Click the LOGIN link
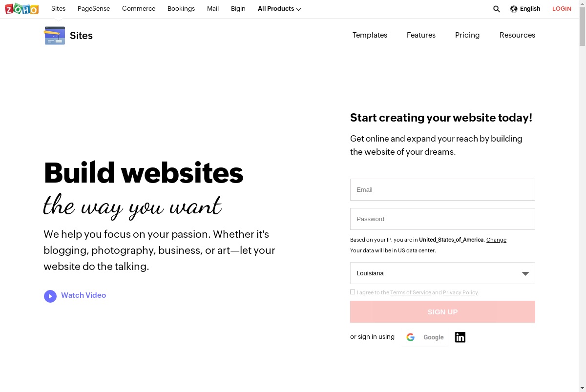Viewport: 586px width, 392px height. tap(562, 9)
